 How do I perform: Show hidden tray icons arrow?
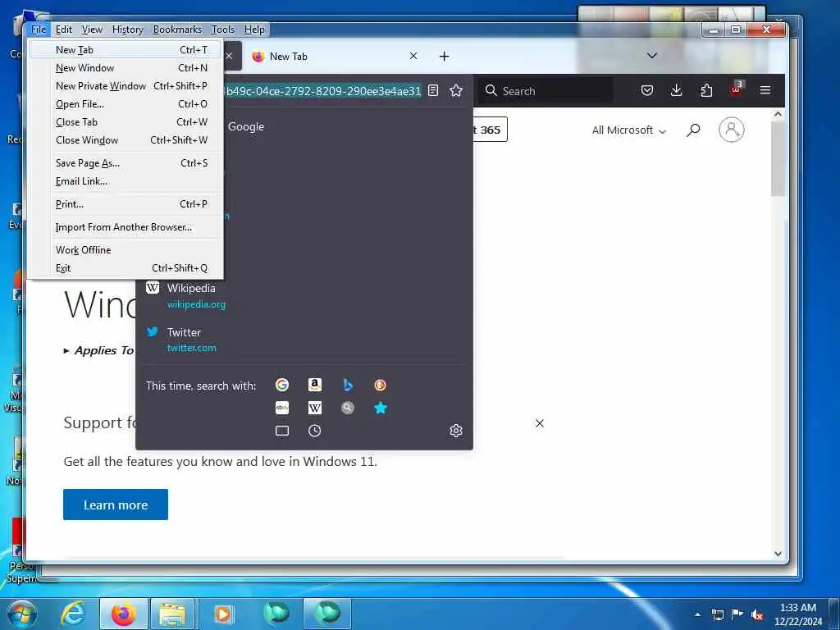(697, 614)
